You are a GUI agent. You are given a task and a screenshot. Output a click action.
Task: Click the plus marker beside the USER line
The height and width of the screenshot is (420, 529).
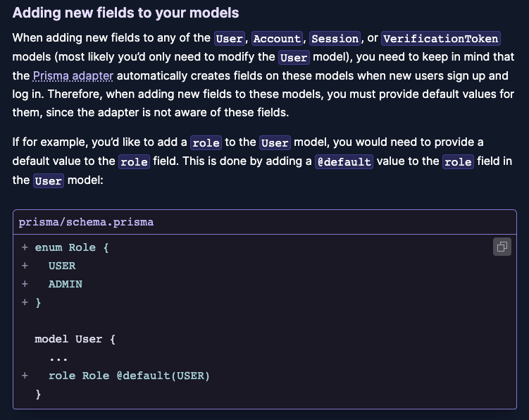[x=25, y=266]
